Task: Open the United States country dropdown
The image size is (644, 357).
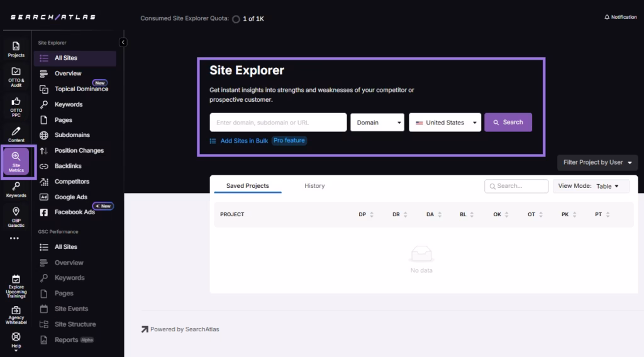Action: [x=445, y=123]
